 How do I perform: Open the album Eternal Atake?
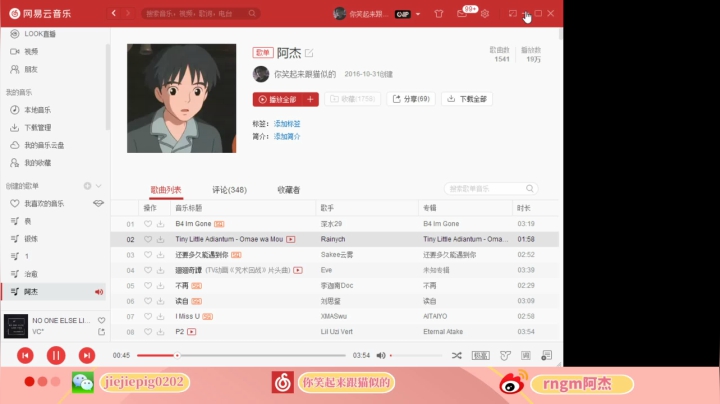pos(443,332)
